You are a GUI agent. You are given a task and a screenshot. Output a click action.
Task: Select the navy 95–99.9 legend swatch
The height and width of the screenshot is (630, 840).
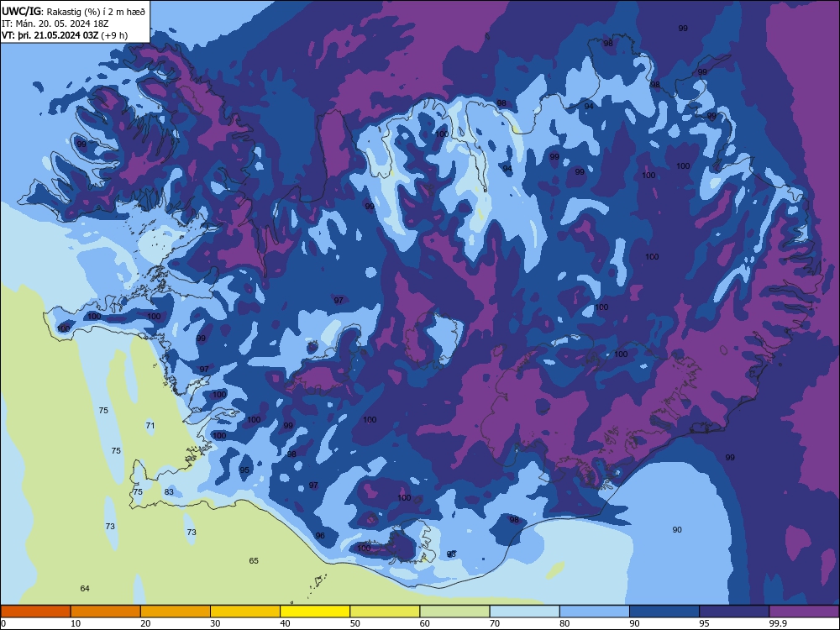pos(734,612)
